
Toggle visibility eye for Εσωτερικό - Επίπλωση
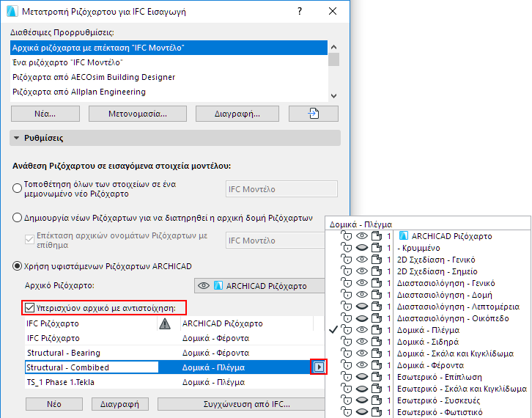(x=362, y=377)
